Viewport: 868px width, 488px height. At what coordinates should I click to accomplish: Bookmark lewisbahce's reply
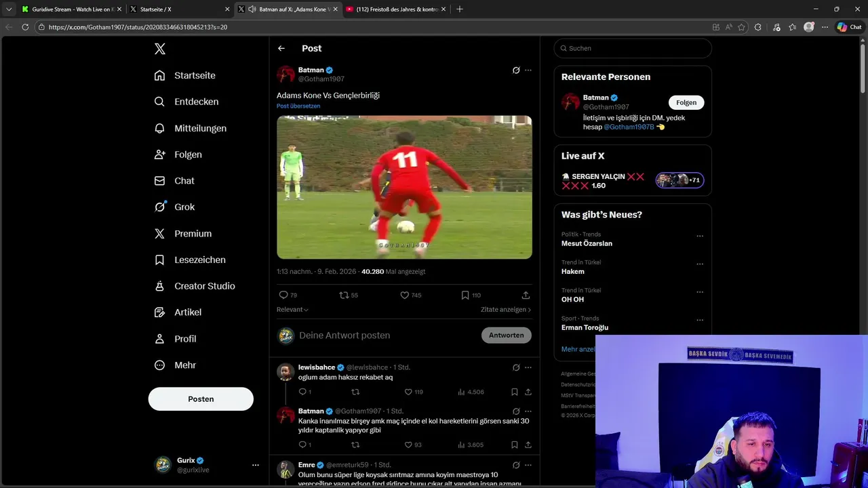[x=515, y=392]
